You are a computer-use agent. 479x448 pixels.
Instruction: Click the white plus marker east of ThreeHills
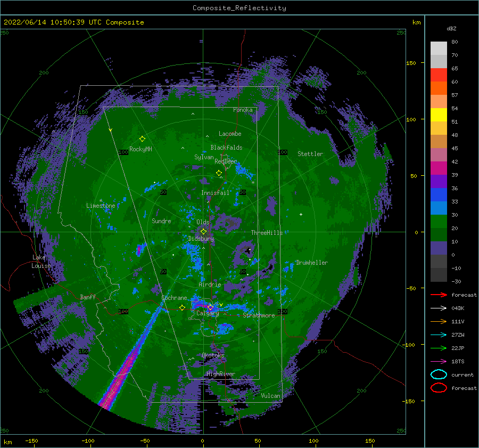pyautogui.click(x=301, y=214)
